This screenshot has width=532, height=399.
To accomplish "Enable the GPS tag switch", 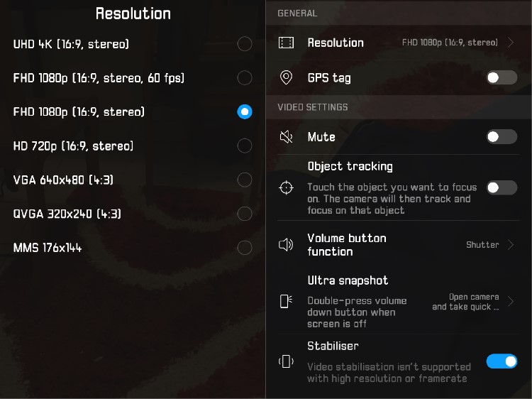I will 501,77.
